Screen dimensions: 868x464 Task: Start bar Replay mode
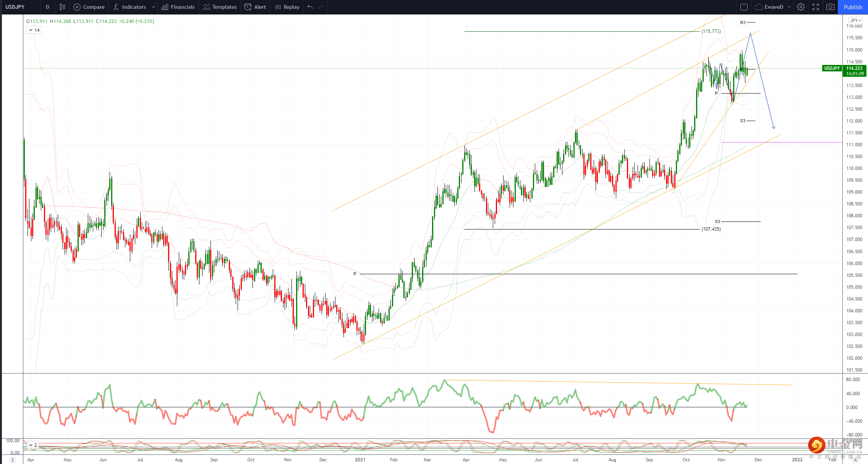[x=287, y=7]
